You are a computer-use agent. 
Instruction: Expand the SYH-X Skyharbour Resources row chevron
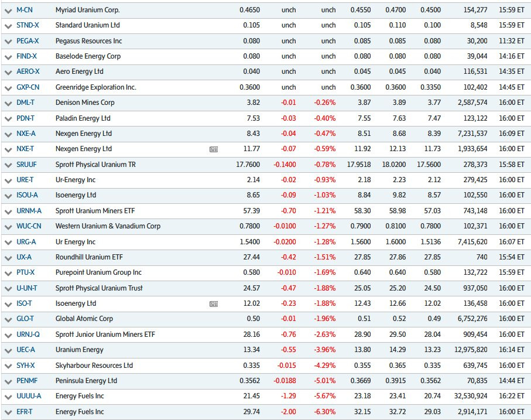[x=8, y=366]
